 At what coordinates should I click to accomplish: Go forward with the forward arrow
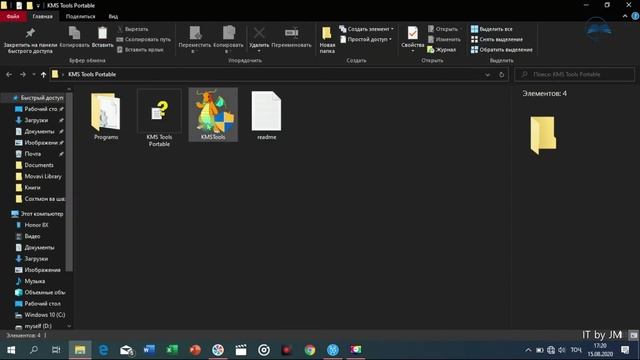(x=23, y=74)
